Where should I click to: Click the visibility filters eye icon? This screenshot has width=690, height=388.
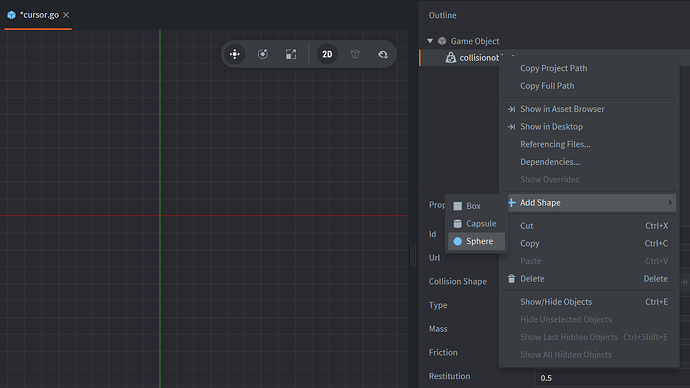383,54
